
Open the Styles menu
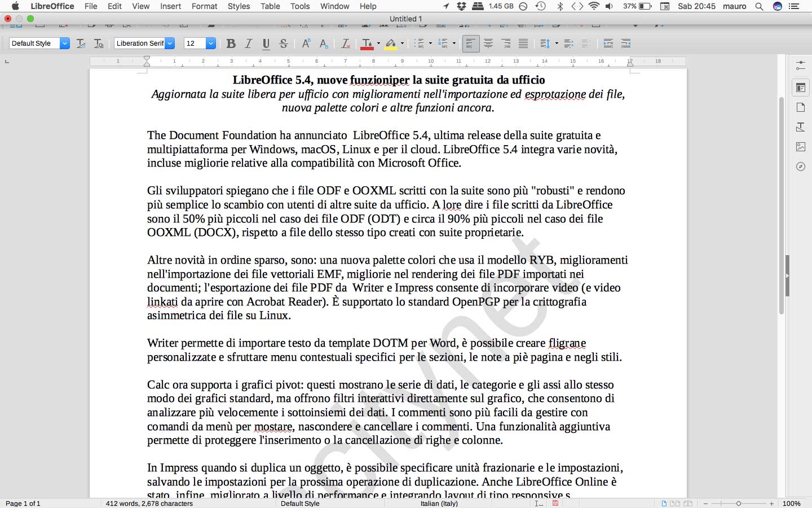click(239, 6)
